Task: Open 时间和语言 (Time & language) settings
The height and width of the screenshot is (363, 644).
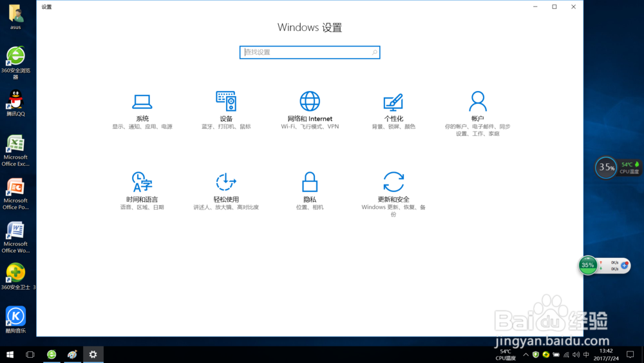Action: click(142, 191)
